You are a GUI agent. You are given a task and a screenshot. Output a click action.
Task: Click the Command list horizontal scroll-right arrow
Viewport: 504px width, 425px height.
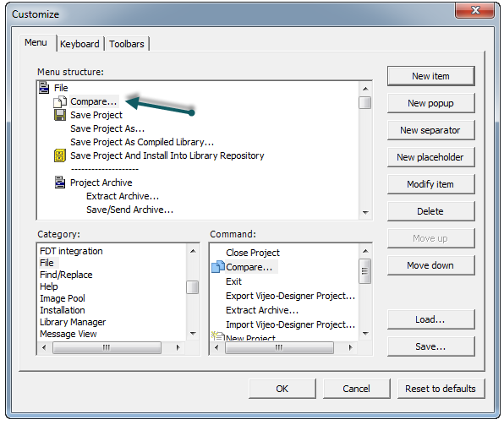[x=350, y=347]
